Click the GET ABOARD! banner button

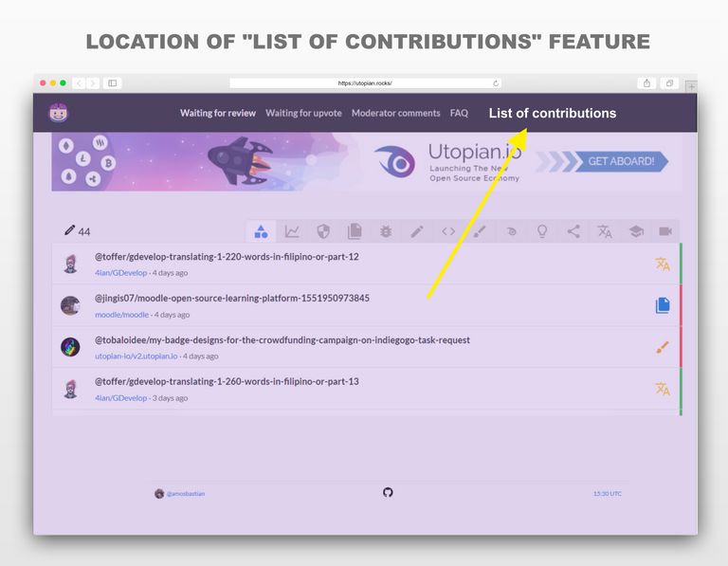[x=621, y=161]
